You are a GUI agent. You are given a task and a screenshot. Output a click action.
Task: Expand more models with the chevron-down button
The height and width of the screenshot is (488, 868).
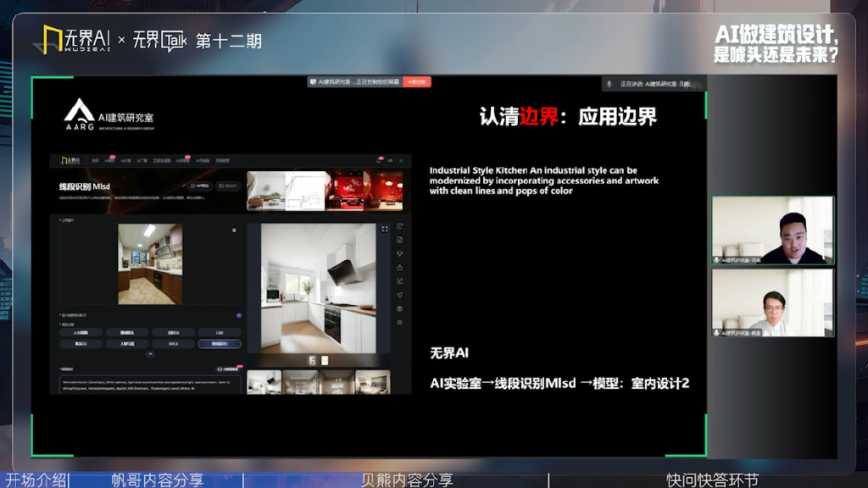[x=150, y=354]
